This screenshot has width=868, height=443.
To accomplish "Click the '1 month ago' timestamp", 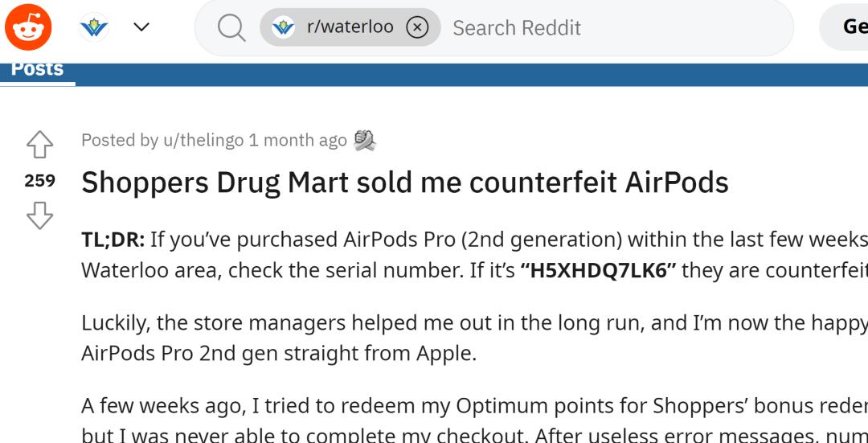I will [297, 140].
